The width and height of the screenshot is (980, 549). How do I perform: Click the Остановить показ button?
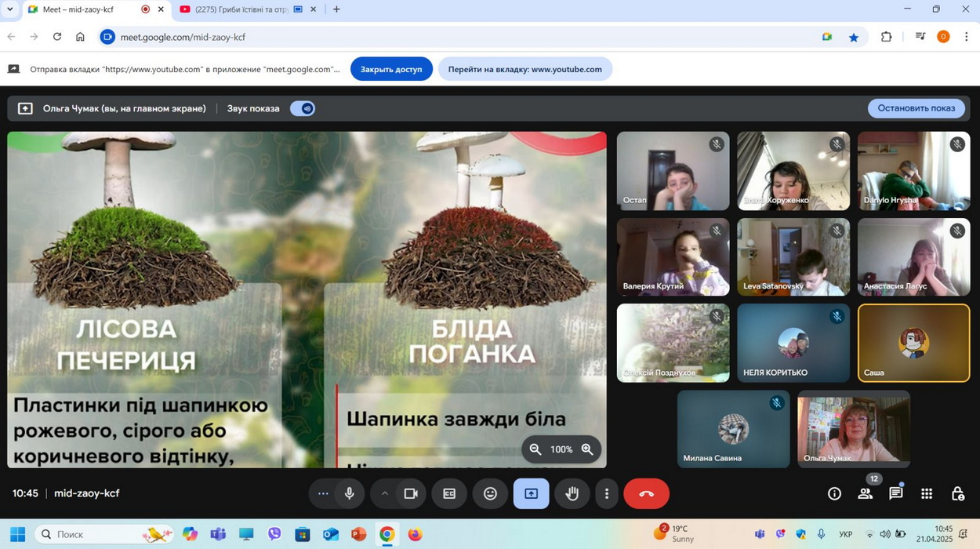coord(916,108)
